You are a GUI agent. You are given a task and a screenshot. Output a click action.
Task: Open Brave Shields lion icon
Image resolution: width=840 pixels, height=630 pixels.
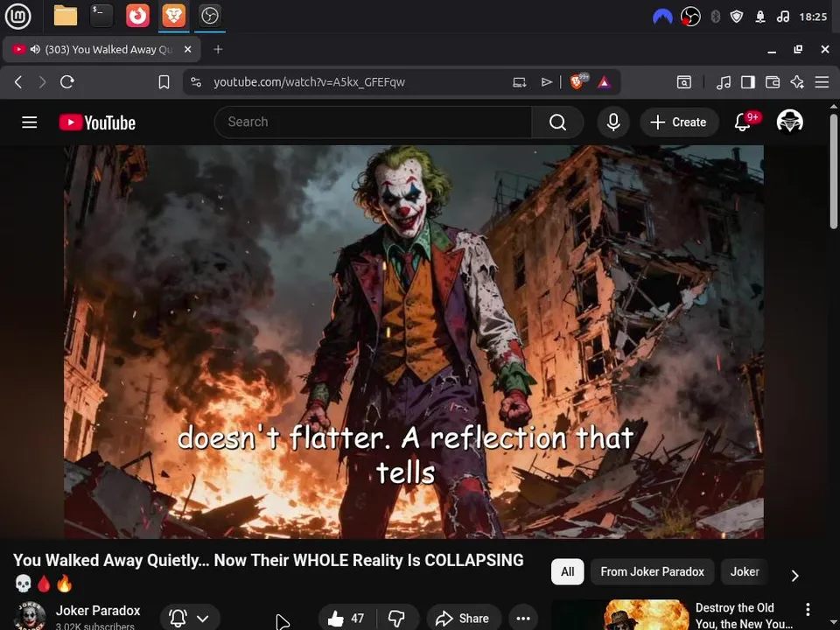point(578,81)
